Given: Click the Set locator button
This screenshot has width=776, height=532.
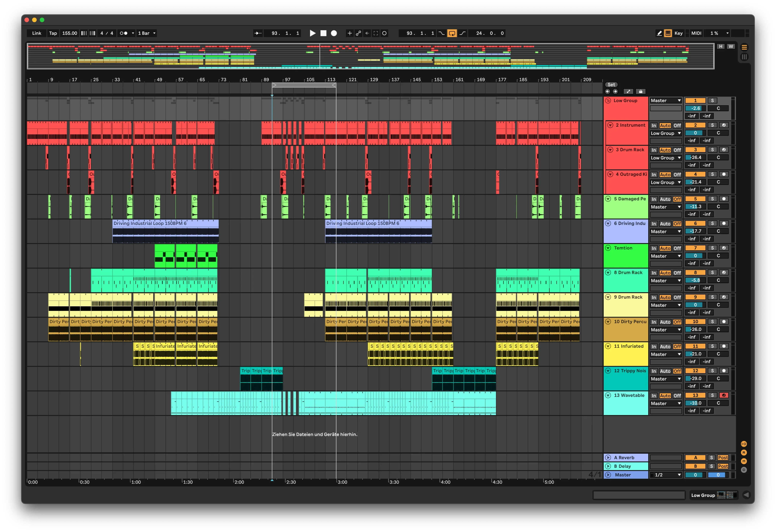Looking at the screenshot, I should 611,85.
